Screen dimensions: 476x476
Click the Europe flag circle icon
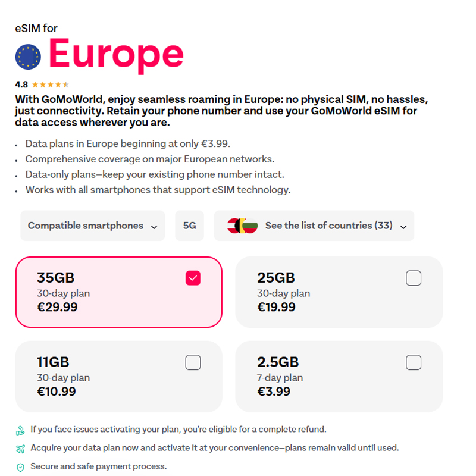click(x=28, y=56)
